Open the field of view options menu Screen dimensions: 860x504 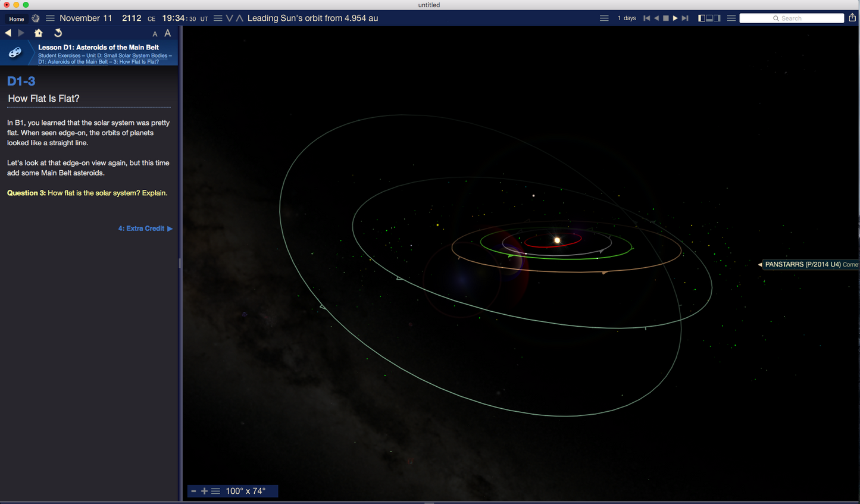click(x=215, y=491)
